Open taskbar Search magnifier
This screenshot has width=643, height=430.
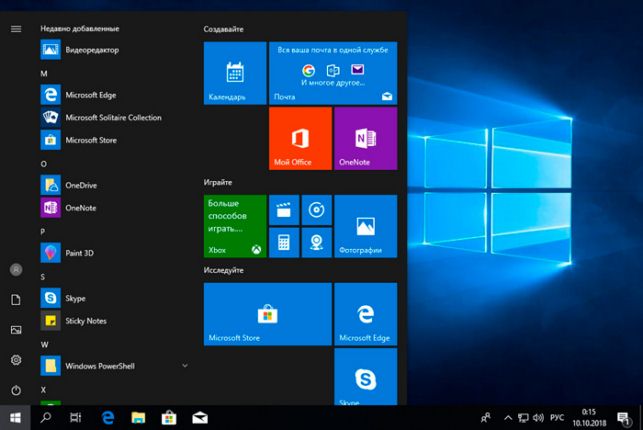click(46, 418)
